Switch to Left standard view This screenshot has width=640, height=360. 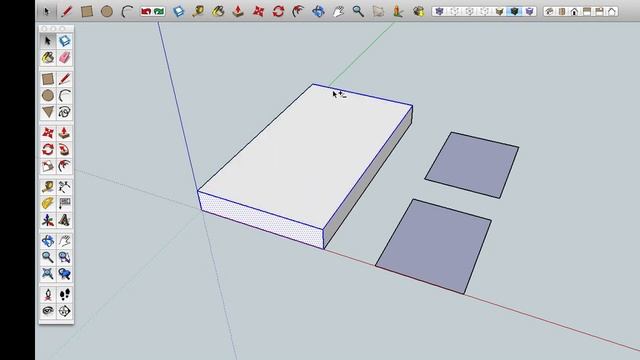[612, 11]
